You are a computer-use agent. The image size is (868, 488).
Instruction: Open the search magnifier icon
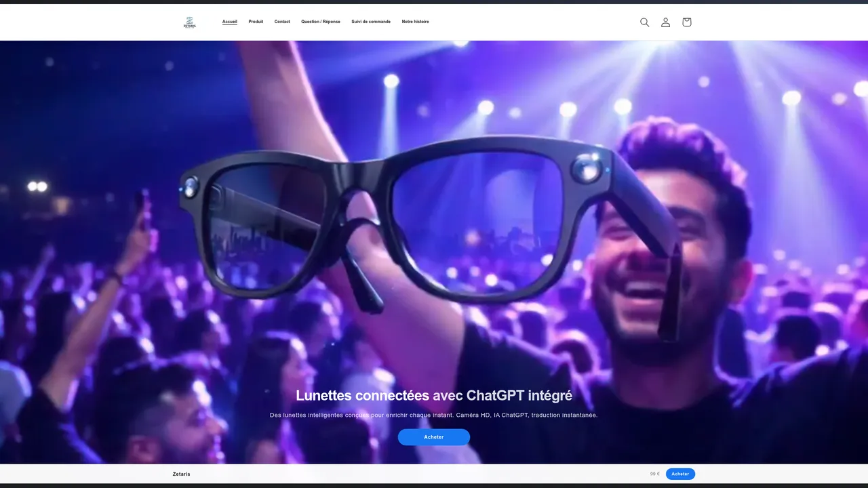tap(645, 22)
